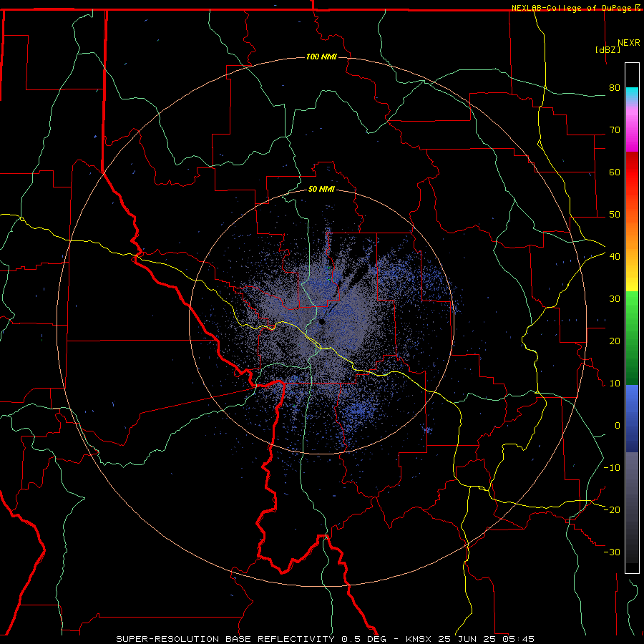
Task: Click the KMSX station identifier in caption
Action: coord(419,639)
